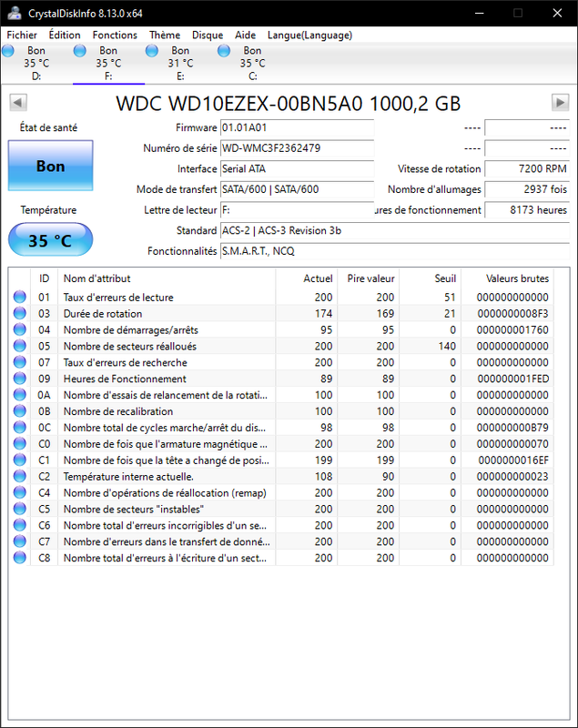Select row 'Nombre de secteurs réalloués'
578x728 pixels.
pos(281,346)
